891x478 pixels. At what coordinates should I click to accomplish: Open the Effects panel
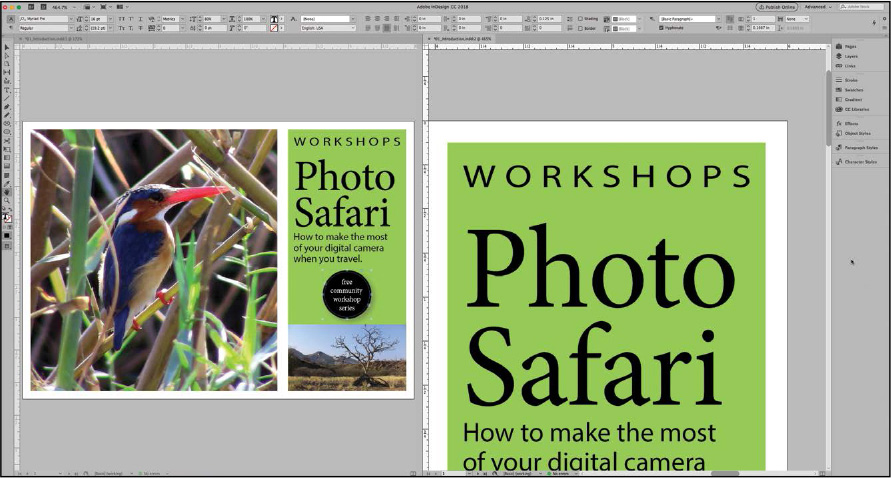(847, 123)
